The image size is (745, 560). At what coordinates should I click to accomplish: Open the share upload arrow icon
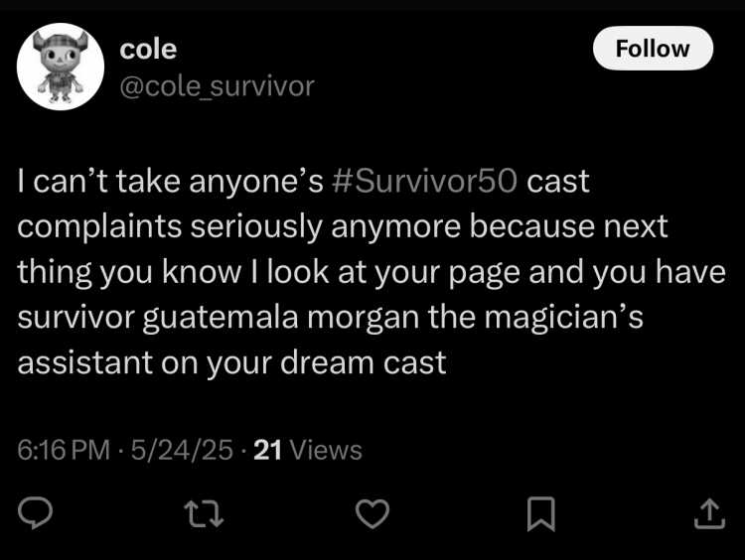pyautogui.click(x=709, y=513)
